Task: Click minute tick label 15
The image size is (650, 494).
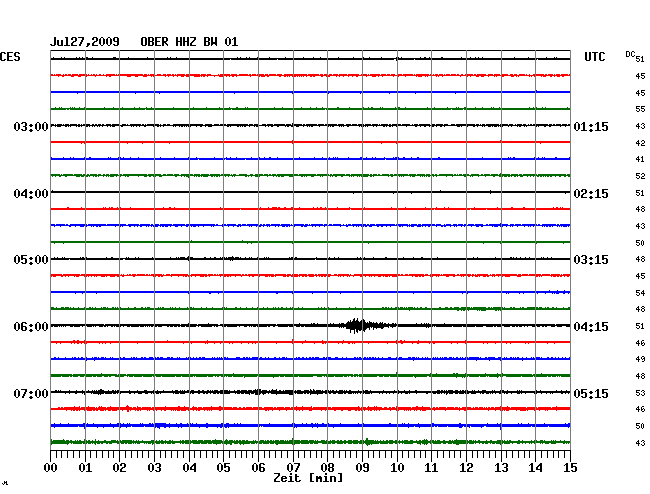Action: [x=570, y=468]
